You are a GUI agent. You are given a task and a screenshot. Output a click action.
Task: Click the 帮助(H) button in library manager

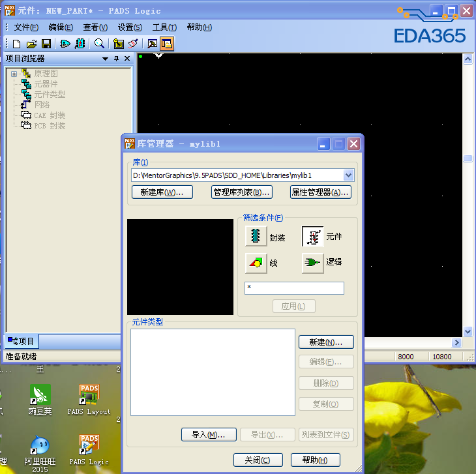tap(315, 460)
